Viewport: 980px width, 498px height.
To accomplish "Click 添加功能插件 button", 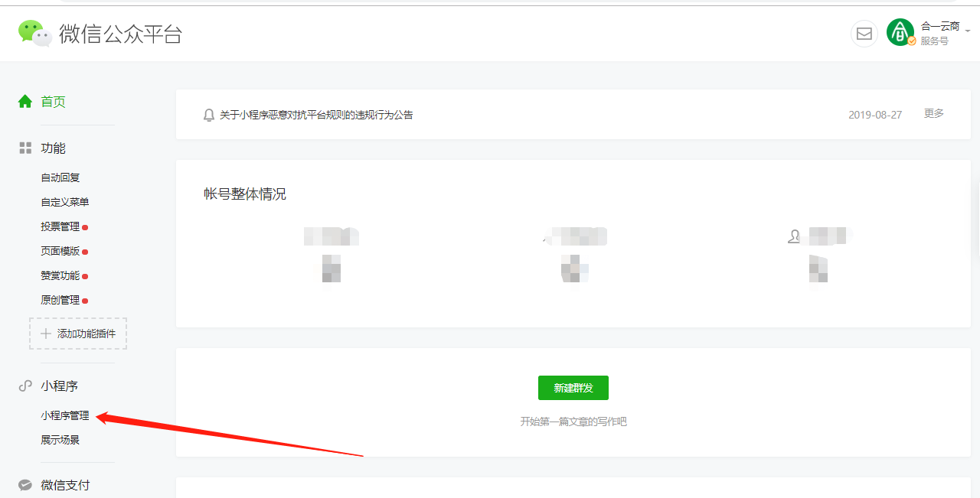I will (78, 334).
